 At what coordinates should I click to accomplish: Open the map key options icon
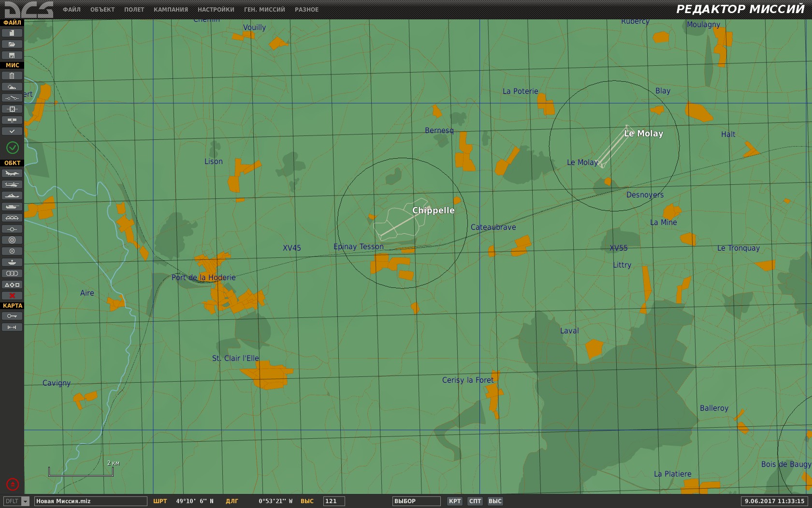point(12,316)
